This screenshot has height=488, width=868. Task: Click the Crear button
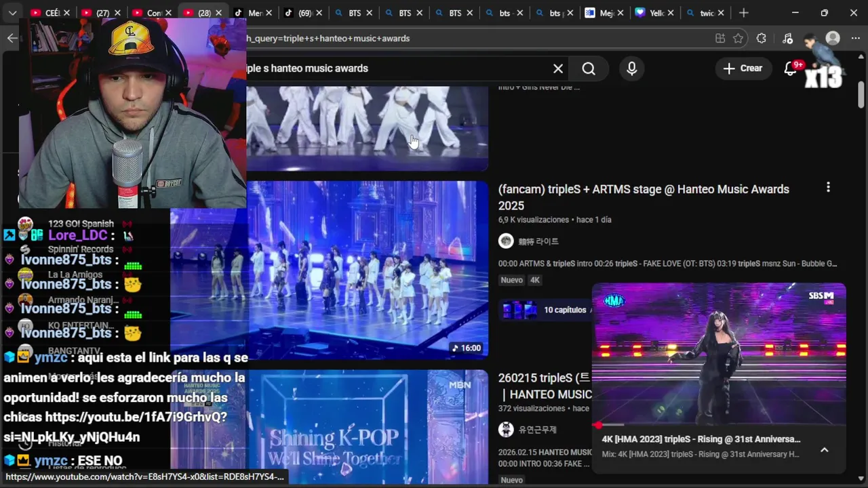point(743,68)
